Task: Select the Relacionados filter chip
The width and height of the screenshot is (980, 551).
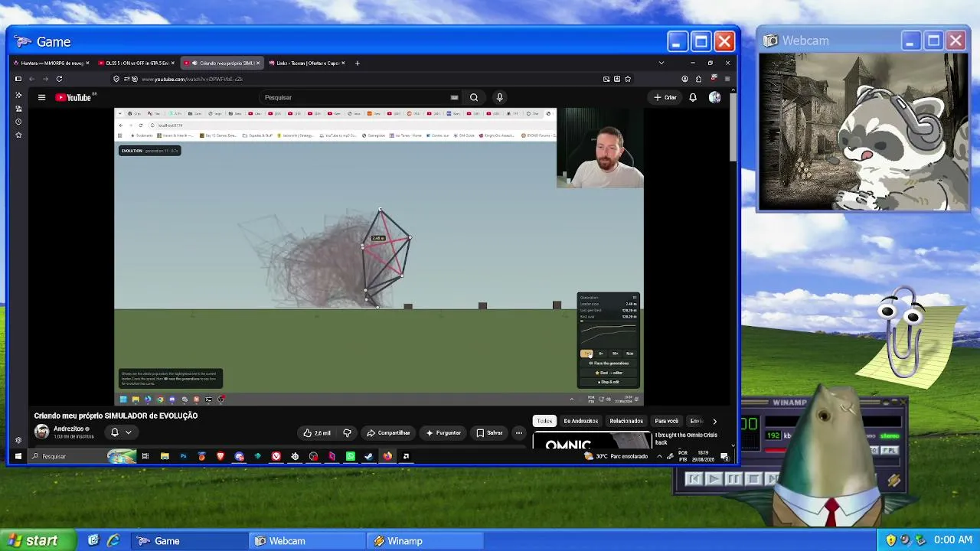Action: (x=626, y=421)
